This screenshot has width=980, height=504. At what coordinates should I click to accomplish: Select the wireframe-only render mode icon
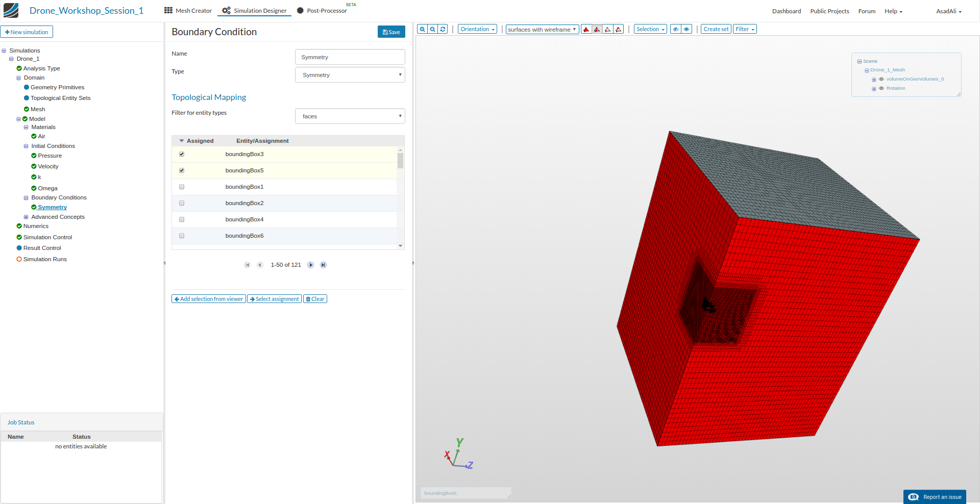click(608, 29)
